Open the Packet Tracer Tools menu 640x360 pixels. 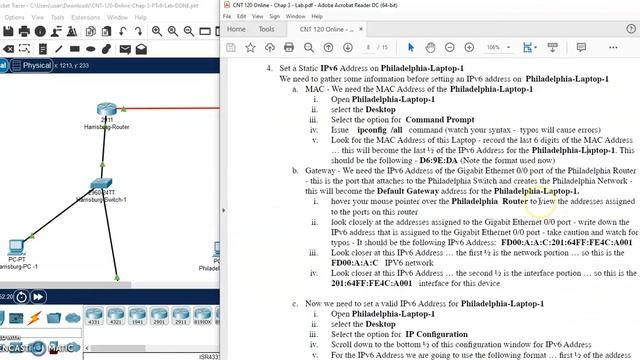(x=57, y=18)
